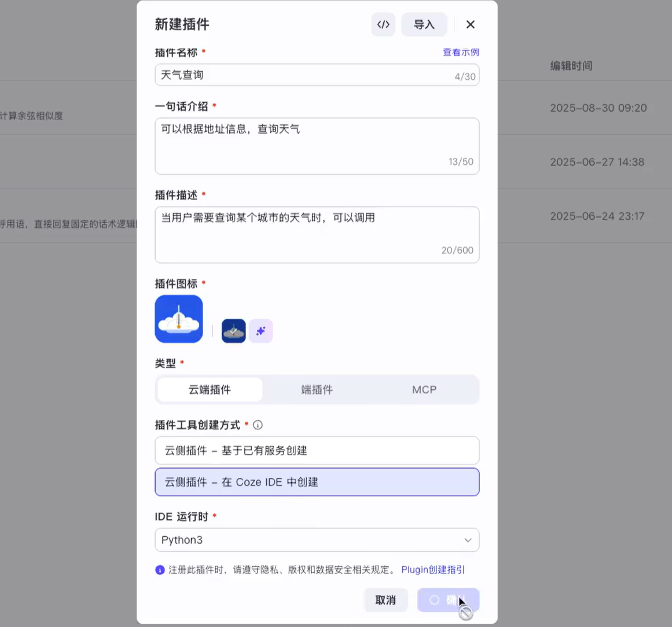
Task: Click the 确认 confirm button
Action: 448,600
